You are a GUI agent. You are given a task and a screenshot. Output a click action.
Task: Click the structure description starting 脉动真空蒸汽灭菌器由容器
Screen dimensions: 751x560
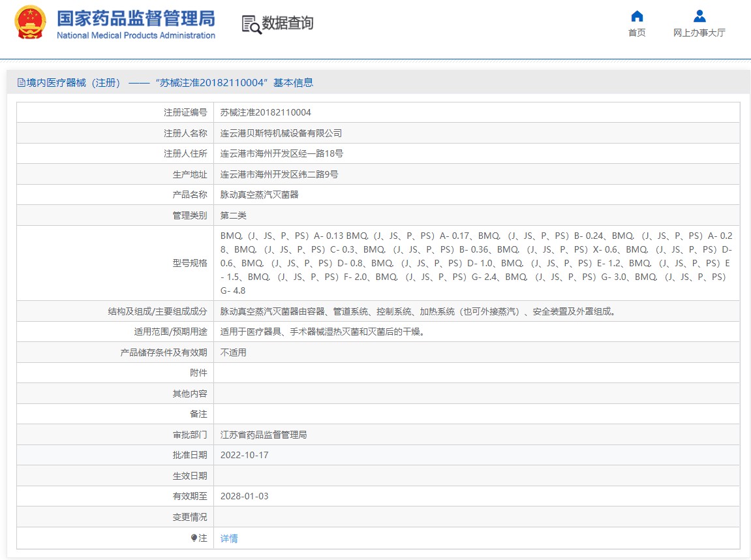[x=419, y=311]
